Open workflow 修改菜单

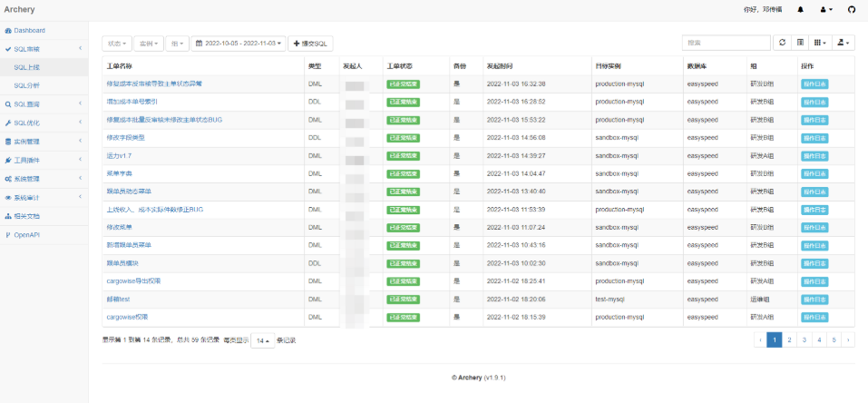(119, 227)
